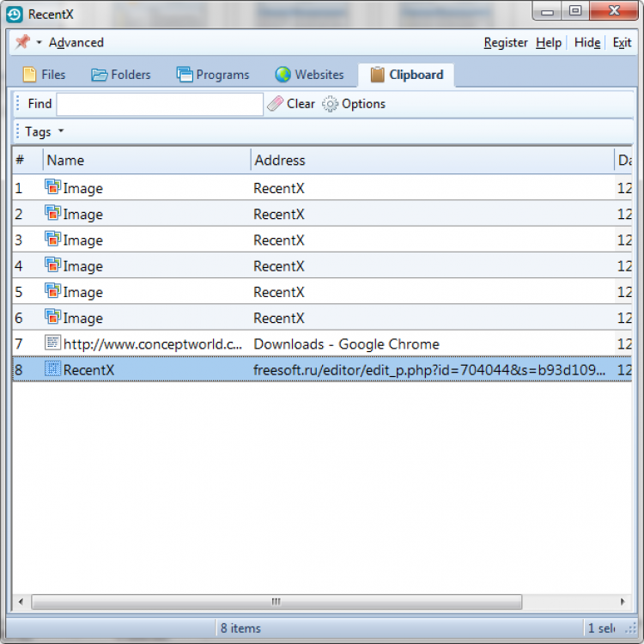Select the Image name in row 3
The height and width of the screenshot is (644, 644).
83,240
